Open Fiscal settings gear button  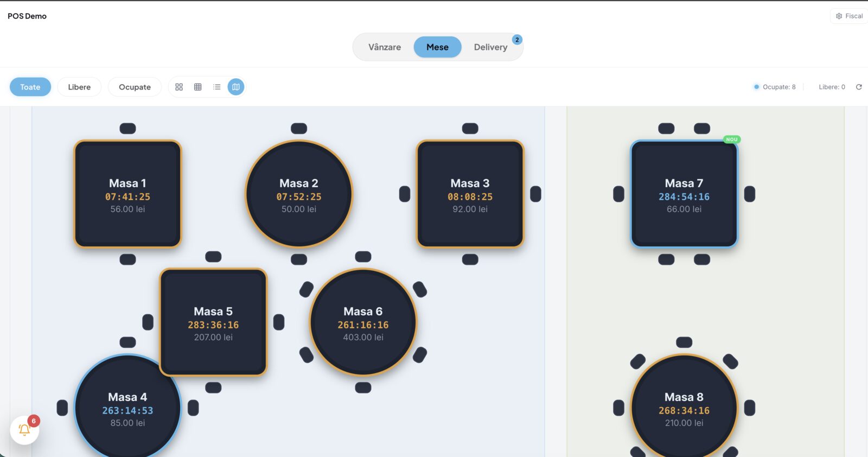[849, 16]
